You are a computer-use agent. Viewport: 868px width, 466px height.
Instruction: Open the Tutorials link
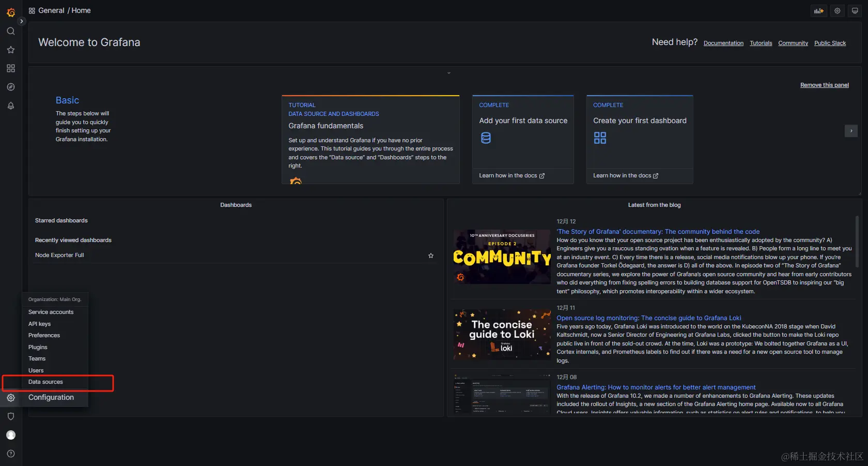pyautogui.click(x=761, y=43)
